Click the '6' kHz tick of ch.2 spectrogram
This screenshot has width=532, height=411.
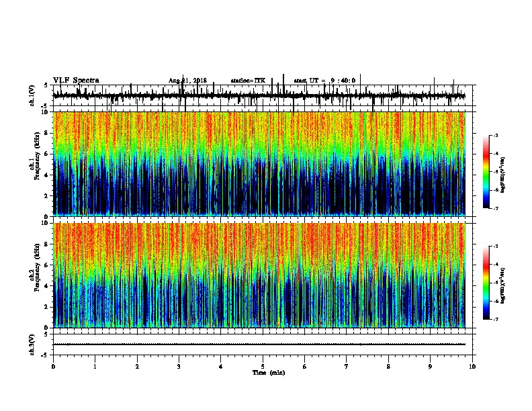tap(47, 265)
